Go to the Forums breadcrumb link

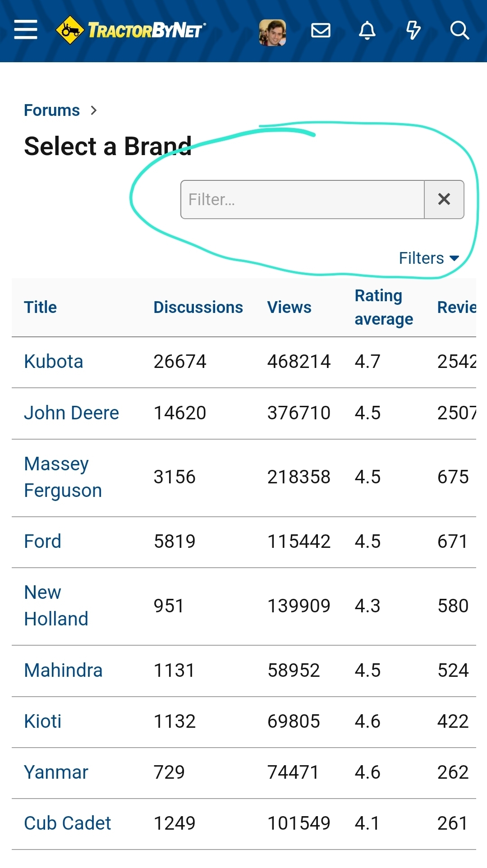[52, 110]
